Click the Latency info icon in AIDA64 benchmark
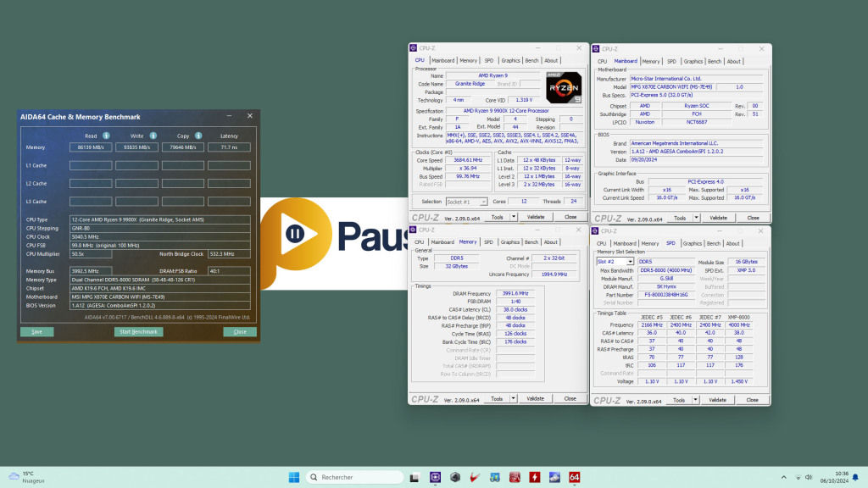 [x=229, y=136]
